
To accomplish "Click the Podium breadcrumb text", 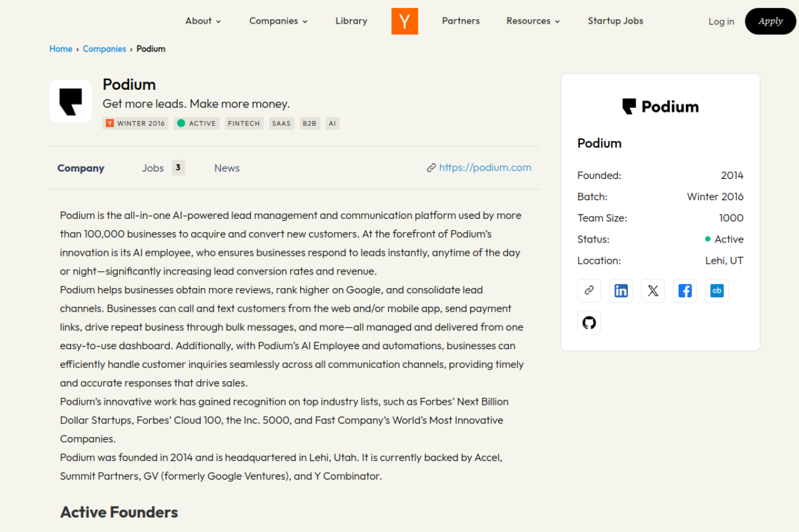I will click(x=151, y=49).
